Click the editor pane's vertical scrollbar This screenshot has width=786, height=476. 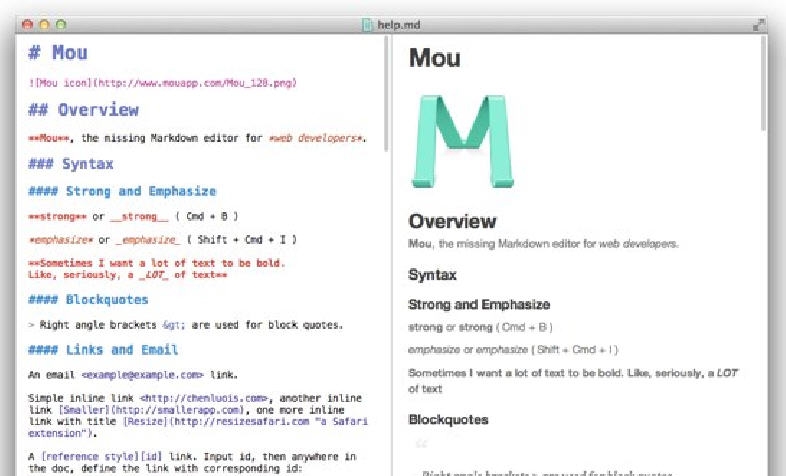click(385, 95)
